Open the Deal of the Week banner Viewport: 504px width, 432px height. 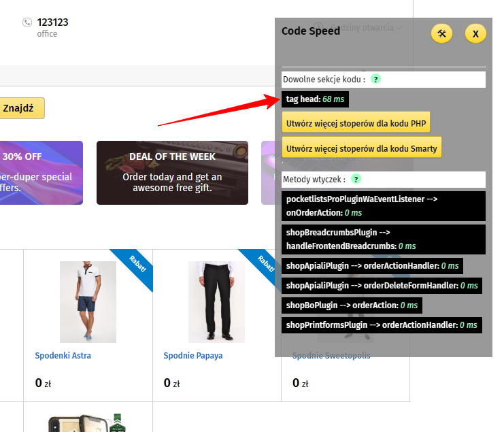(172, 173)
